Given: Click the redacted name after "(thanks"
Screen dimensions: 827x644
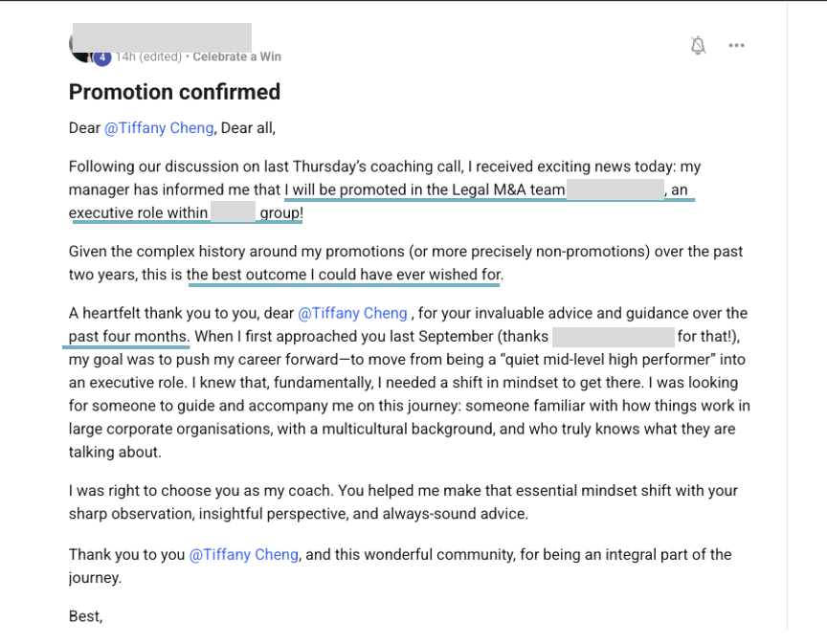Looking at the screenshot, I should click(x=614, y=336).
